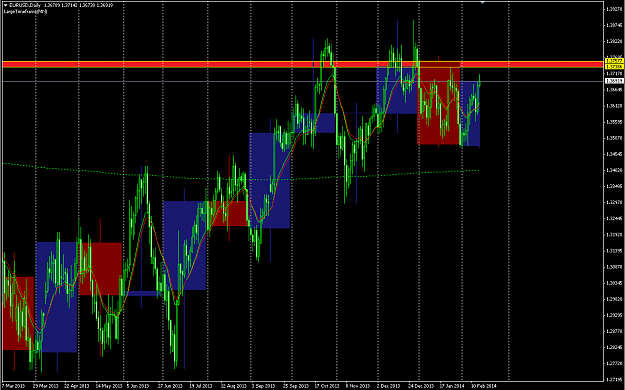This screenshot has width=625, height=390.
Task: Click the 27 Jun 2013 date label
Action: (170, 386)
